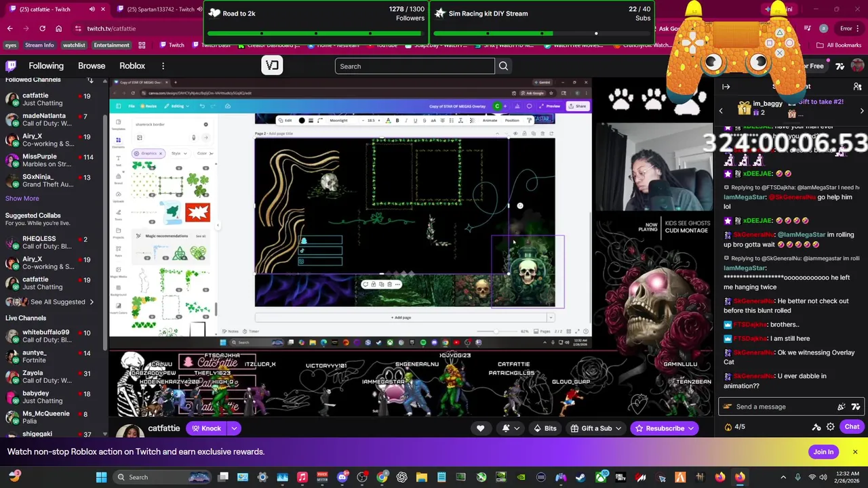This screenshot has width=868, height=488.
Task: Focus the Twitch search field
Action: [414, 66]
